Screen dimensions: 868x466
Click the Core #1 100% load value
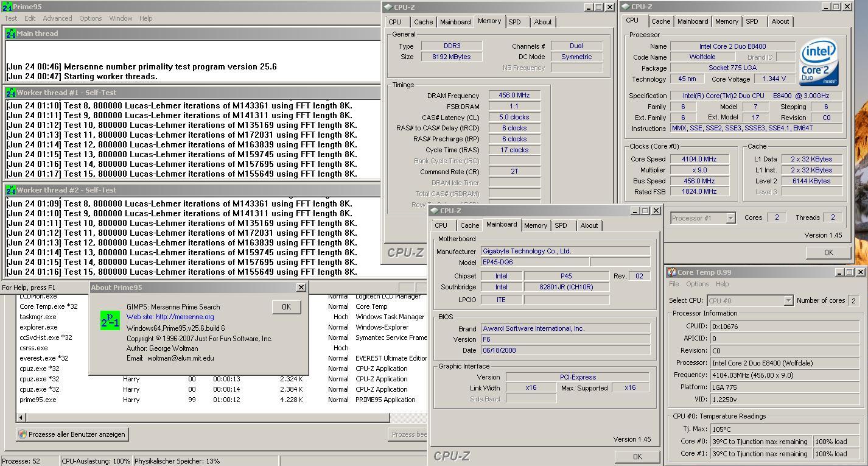(835, 454)
